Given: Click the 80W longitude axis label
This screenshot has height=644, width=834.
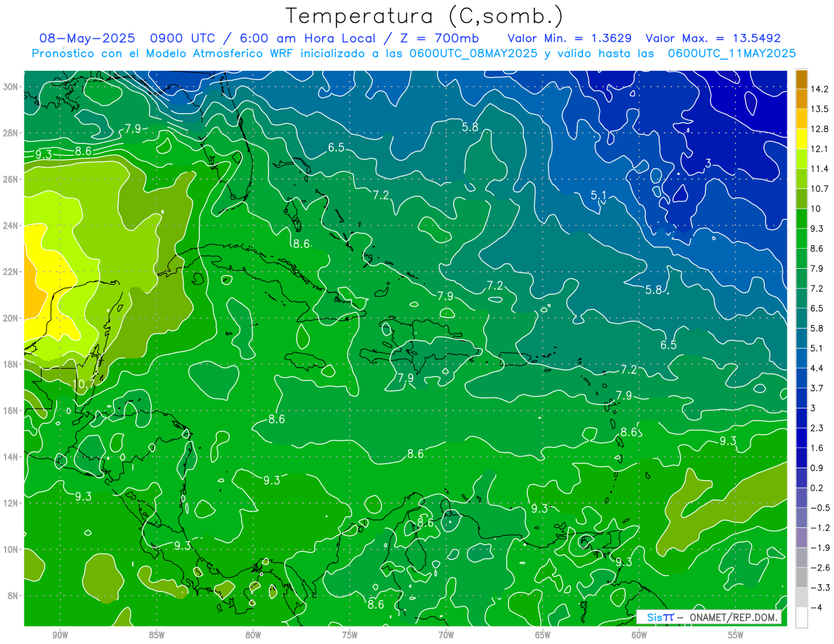Looking at the screenshot, I should pos(253,635).
